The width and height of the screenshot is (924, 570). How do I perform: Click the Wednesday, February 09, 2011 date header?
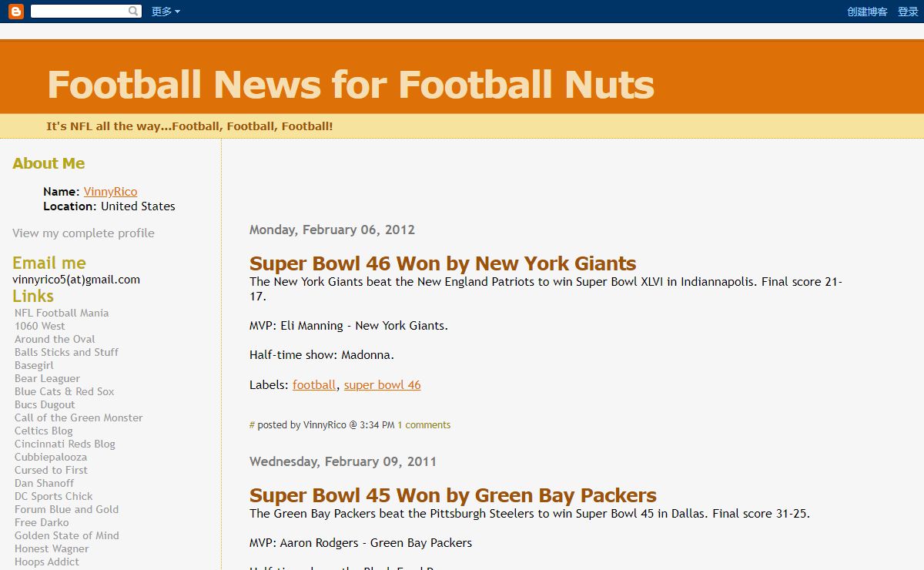(x=343, y=461)
